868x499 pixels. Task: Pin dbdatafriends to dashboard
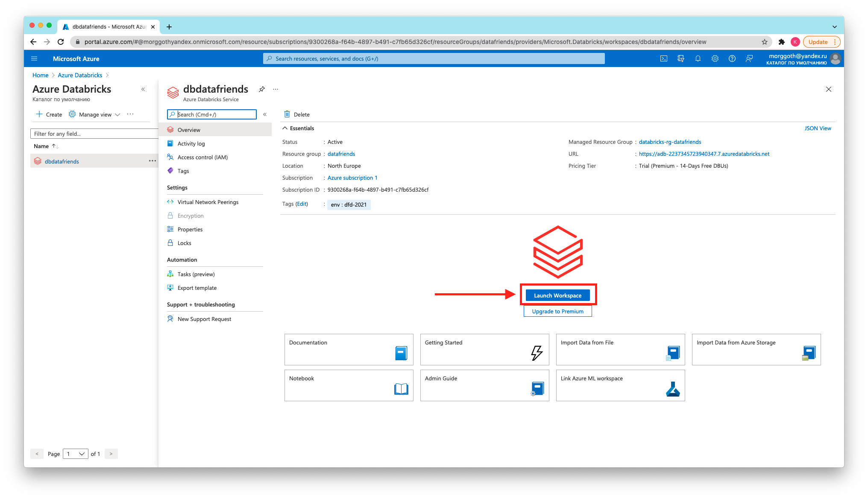click(262, 89)
